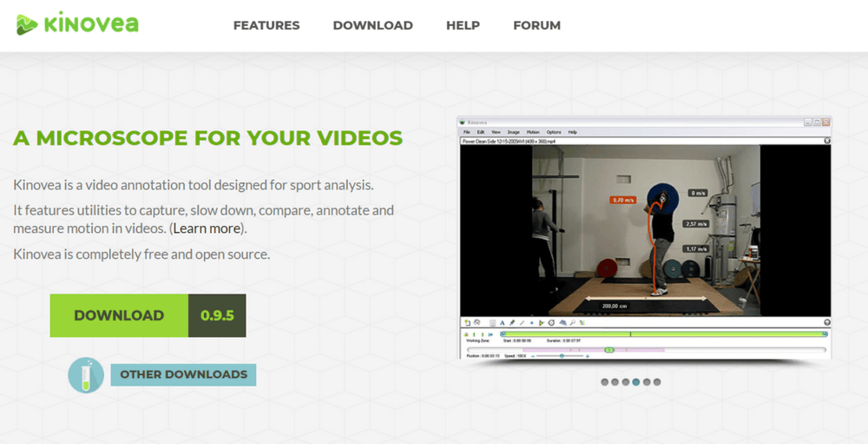Open the Help navigation item
This screenshot has height=444, width=868.
click(463, 25)
